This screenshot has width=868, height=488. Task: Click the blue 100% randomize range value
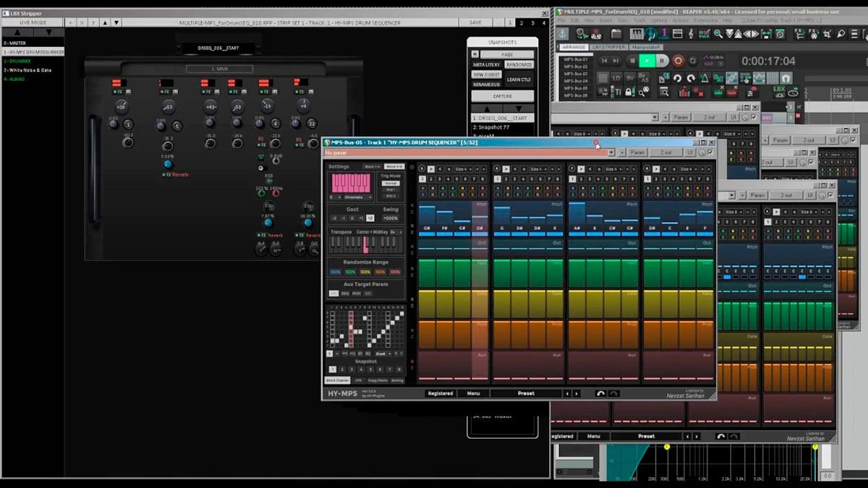tap(335, 272)
